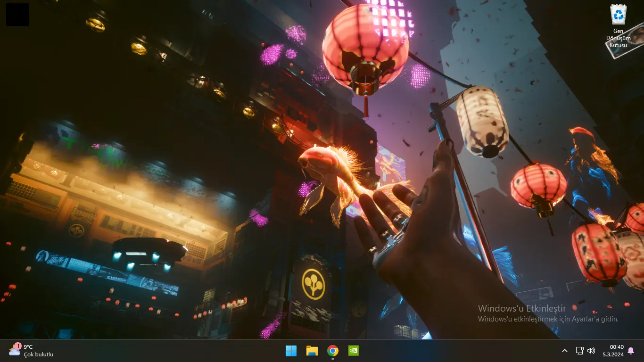Open the Windows Start menu
This screenshot has height=362, width=644.
pyautogui.click(x=291, y=351)
